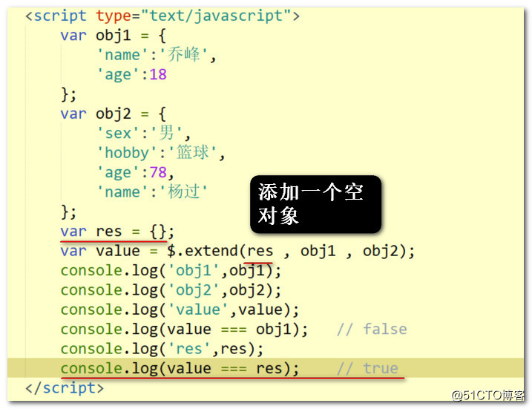Click the closing </script> tag
The image size is (532, 409).
point(65,388)
